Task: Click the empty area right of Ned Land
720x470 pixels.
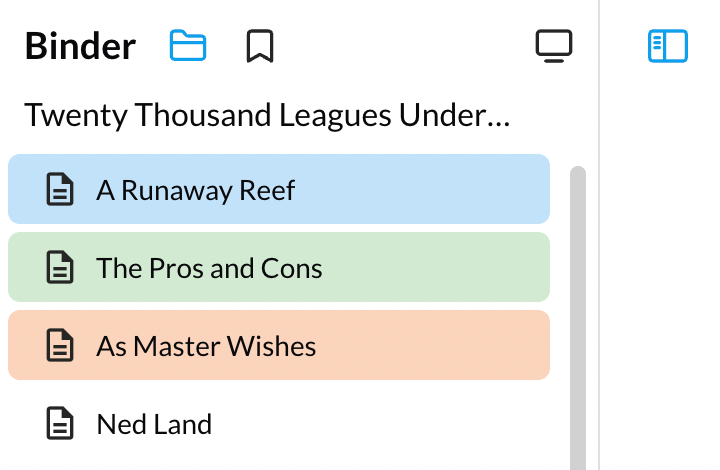Action: (x=400, y=424)
